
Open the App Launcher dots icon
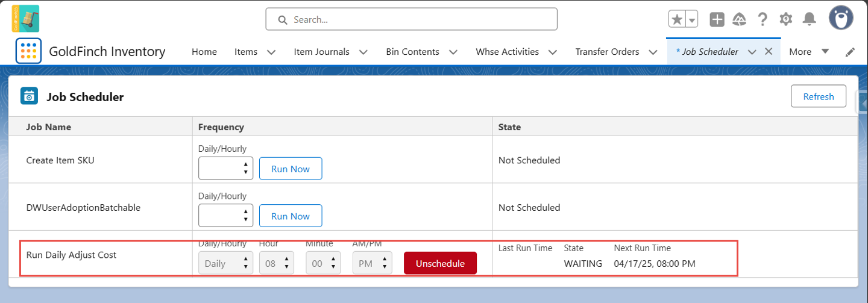click(28, 51)
